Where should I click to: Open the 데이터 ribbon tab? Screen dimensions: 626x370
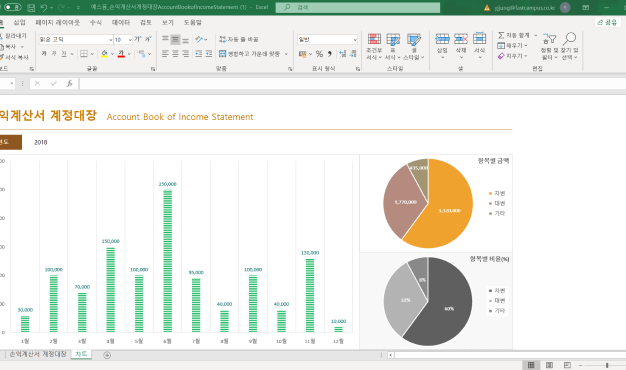tap(121, 22)
